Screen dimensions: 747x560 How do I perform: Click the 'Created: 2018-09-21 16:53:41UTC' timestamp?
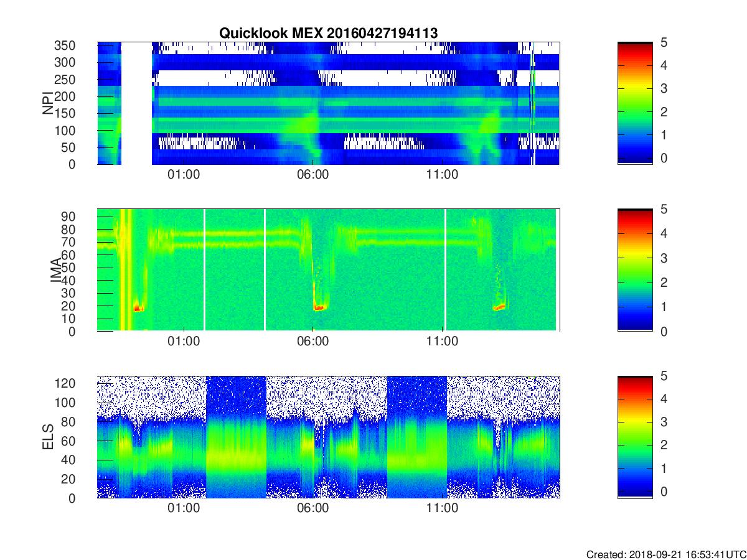666,554
